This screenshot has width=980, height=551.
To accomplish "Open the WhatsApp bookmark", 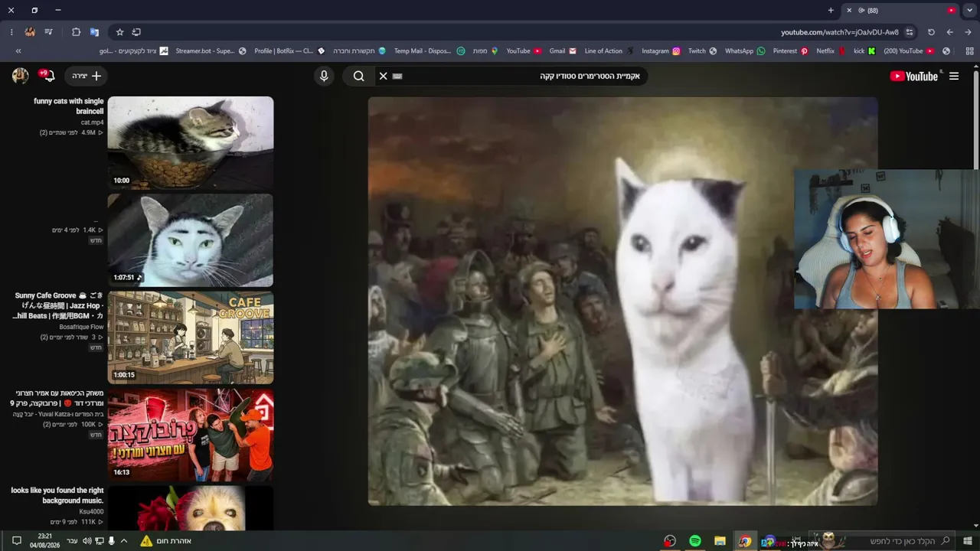I will click(745, 51).
